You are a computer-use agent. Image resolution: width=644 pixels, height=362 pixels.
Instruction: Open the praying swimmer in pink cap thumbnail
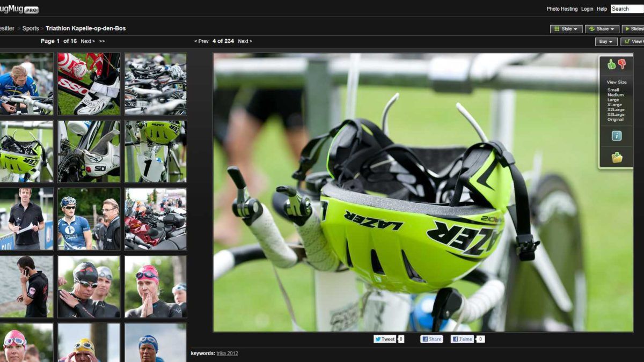click(156, 286)
